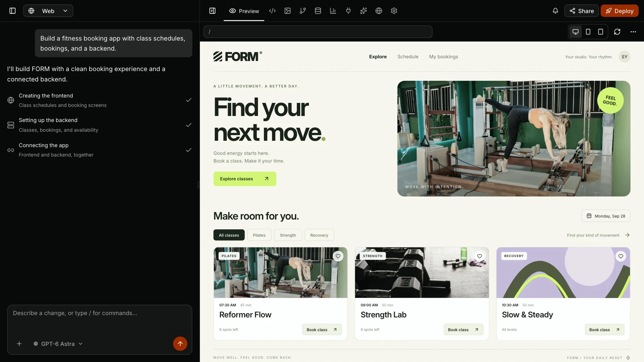Open the version branches icon
This screenshot has width=644, height=362.
pos(303,11)
